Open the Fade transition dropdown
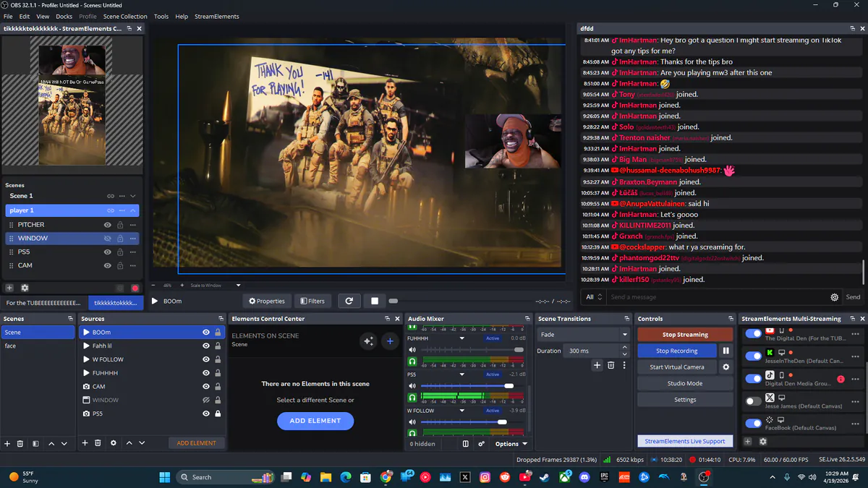 (x=583, y=335)
